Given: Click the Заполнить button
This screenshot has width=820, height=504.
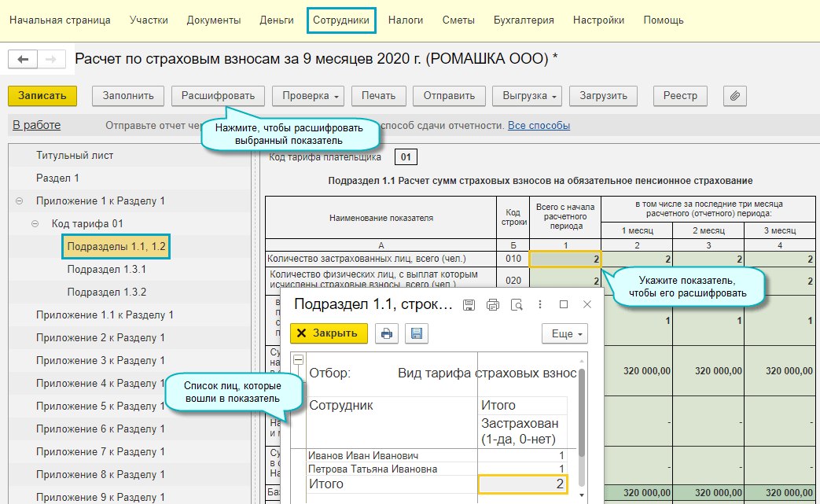Looking at the screenshot, I should tap(128, 96).
